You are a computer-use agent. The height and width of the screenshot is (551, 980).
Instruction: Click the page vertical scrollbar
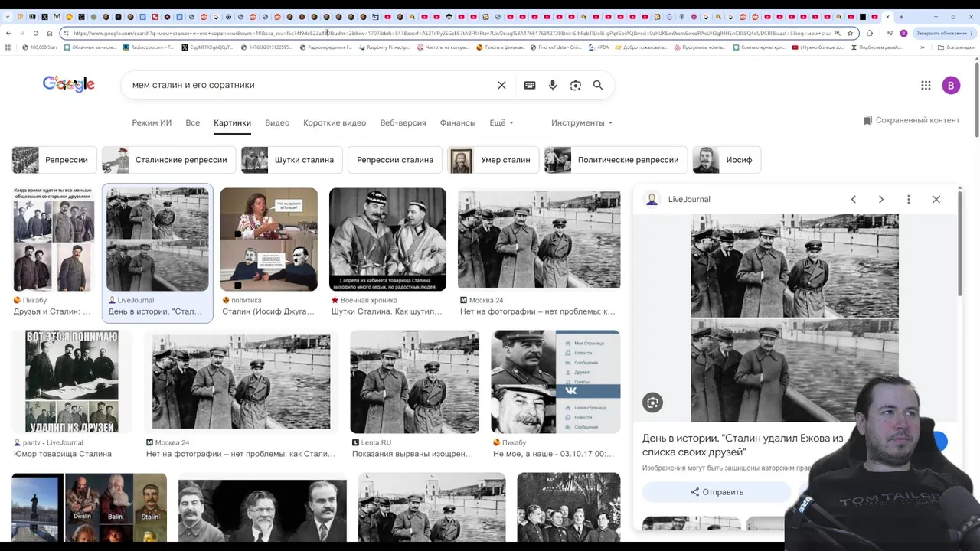tap(976, 99)
